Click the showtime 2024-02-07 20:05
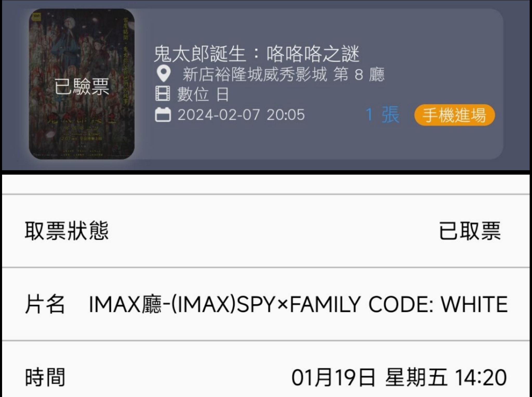This screenshot has height=397, width=532. pyautogui.click(x=241, y=115)
